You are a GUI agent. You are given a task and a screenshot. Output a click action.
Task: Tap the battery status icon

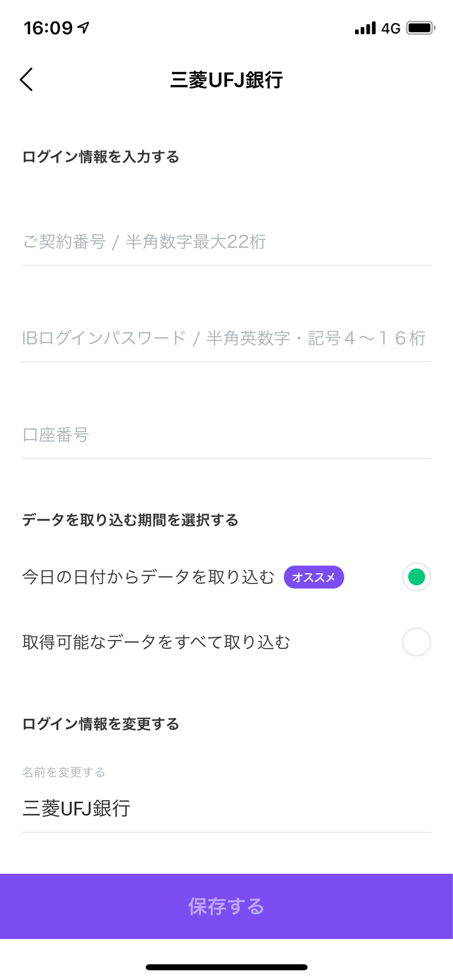pyautogui.click(x=420, y=28)
